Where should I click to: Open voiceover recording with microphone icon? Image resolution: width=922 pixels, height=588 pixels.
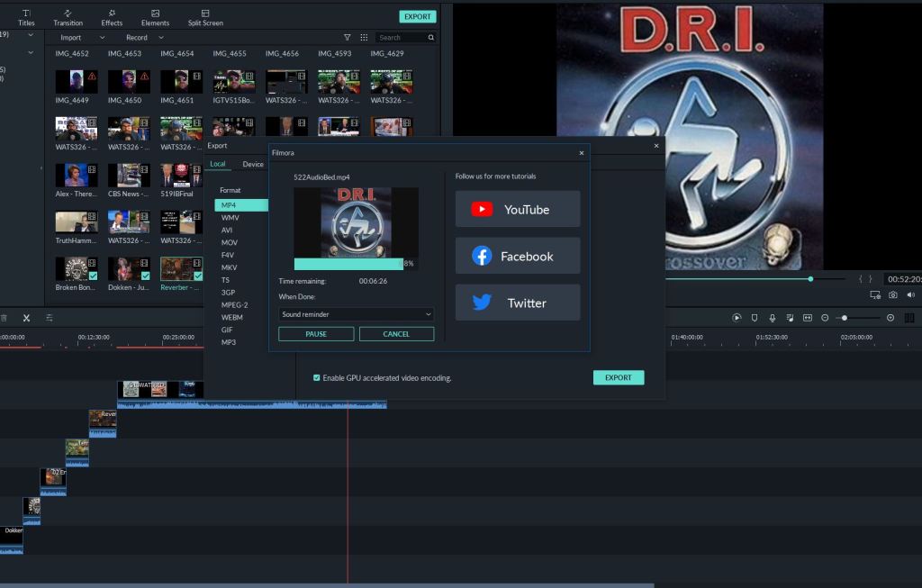[772, 318]
